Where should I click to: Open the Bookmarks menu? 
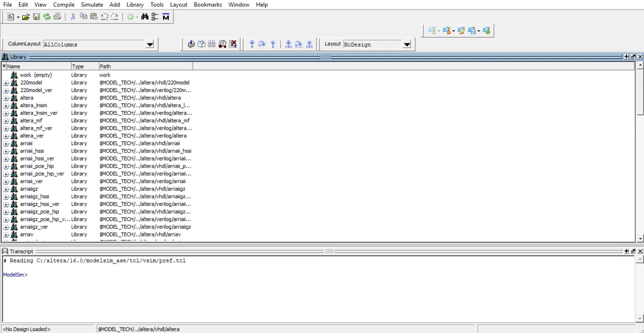click(x=208, y=5)
